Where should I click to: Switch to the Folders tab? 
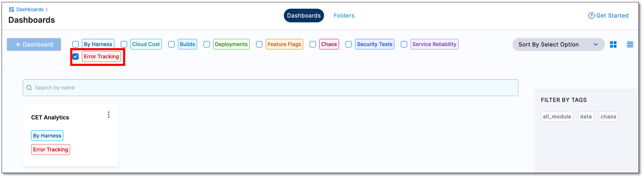click(x=344, y=16)
